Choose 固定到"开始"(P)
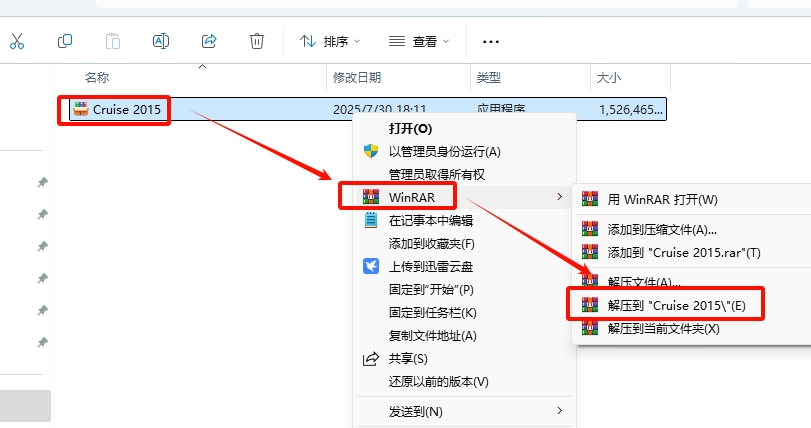 pos(431,289)
